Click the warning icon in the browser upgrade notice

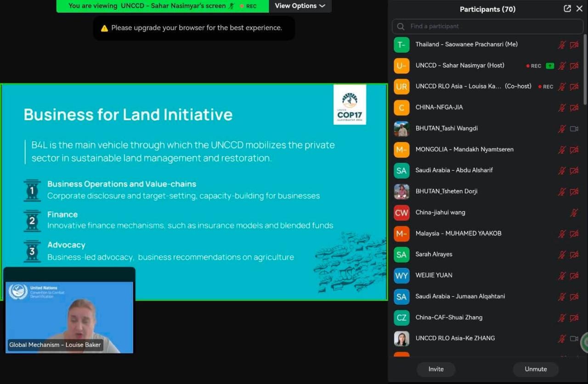(x=104, y=28)
